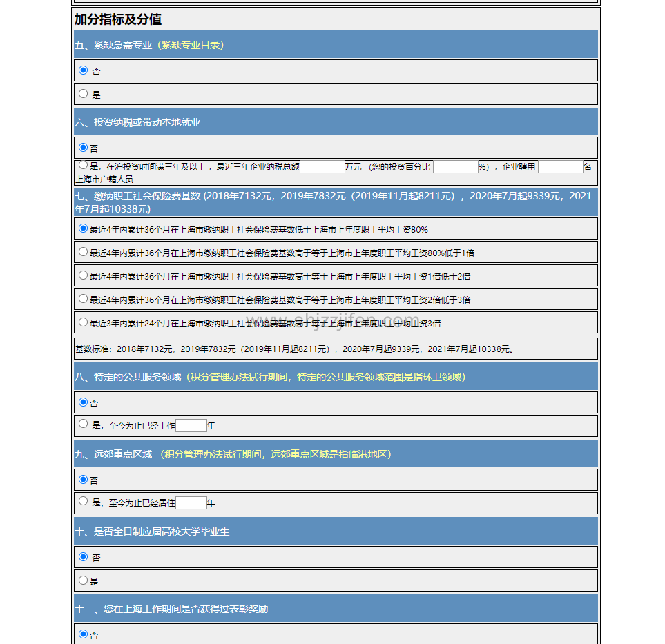Select '是' for 全日制应届高校大学毕业生

[84, 580]
